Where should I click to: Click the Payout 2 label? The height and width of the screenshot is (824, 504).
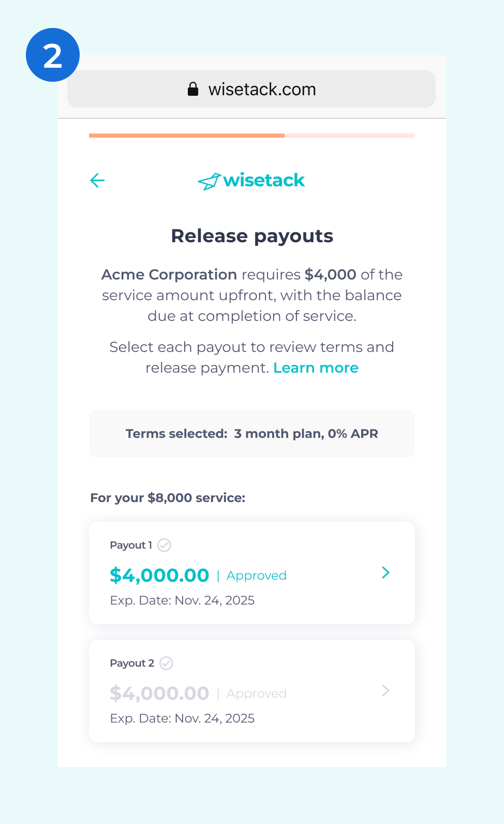coord(132,663)
